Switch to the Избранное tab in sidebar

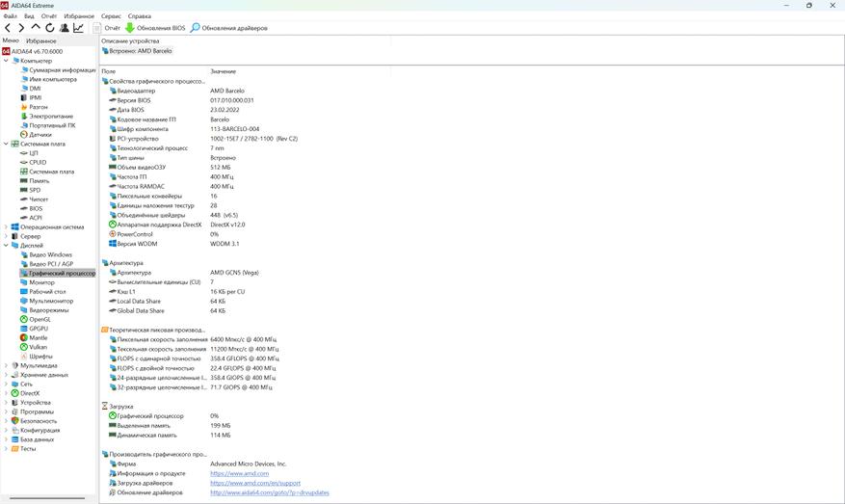pos(41,41)
